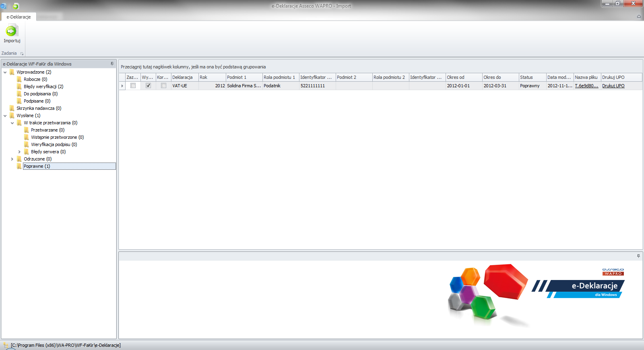Click the Wy... column header
Viewport: 644px width, 350px height.
[148, 77]
